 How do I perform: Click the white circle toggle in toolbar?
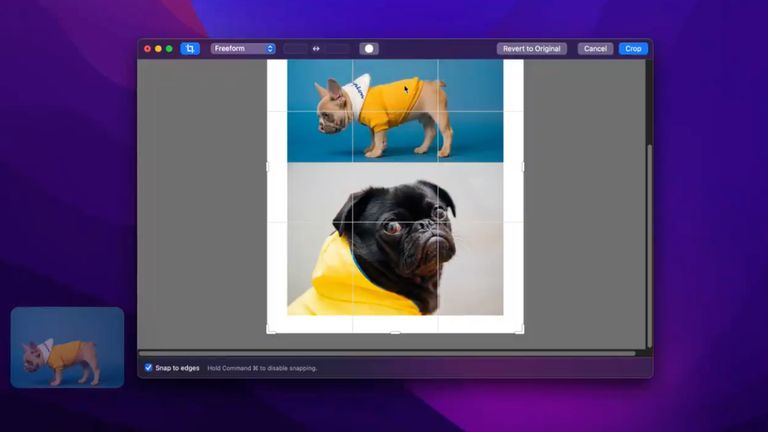[x=369, y=48]
